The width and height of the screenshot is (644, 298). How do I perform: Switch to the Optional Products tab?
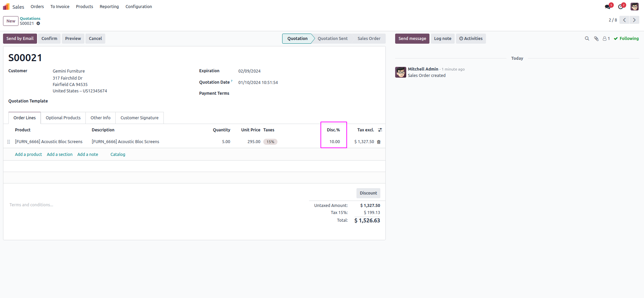[63, 118]
